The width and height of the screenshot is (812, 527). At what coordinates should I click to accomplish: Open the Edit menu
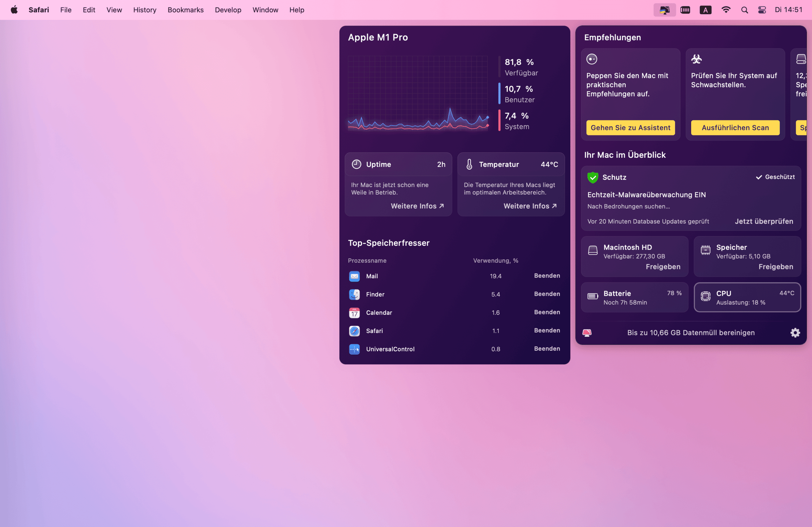pyautogui.click(x=89, y=10)
